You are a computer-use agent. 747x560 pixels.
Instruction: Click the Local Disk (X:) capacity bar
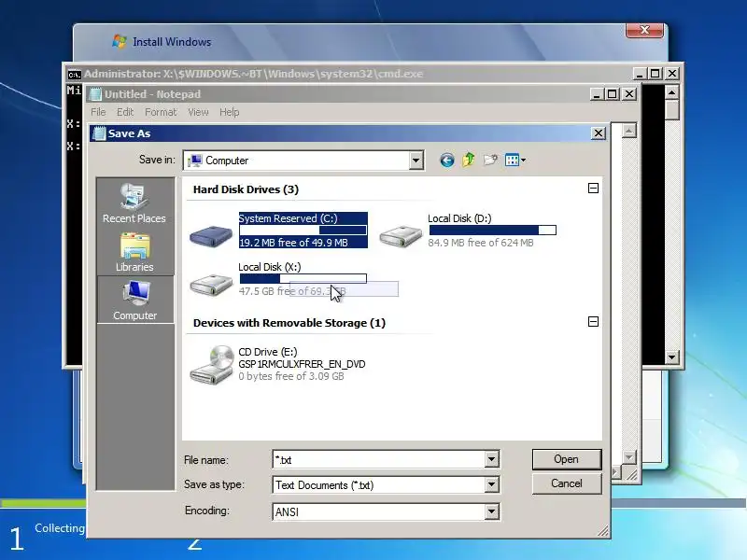point(303,278)
